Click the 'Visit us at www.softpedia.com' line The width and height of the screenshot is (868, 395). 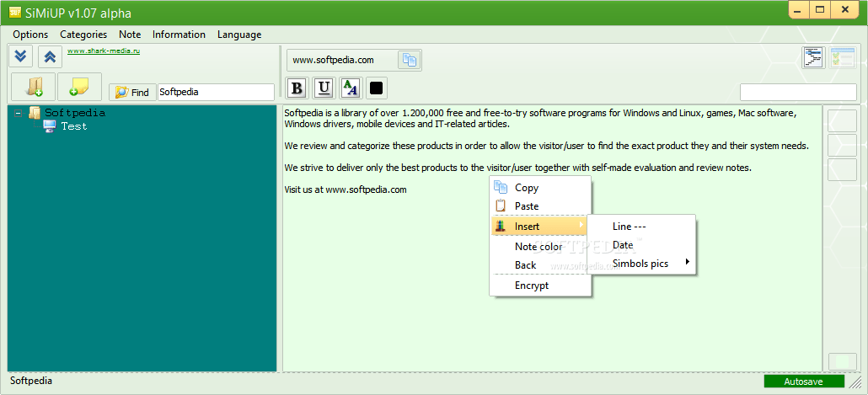pyautogui.click(x=346, y=189)
